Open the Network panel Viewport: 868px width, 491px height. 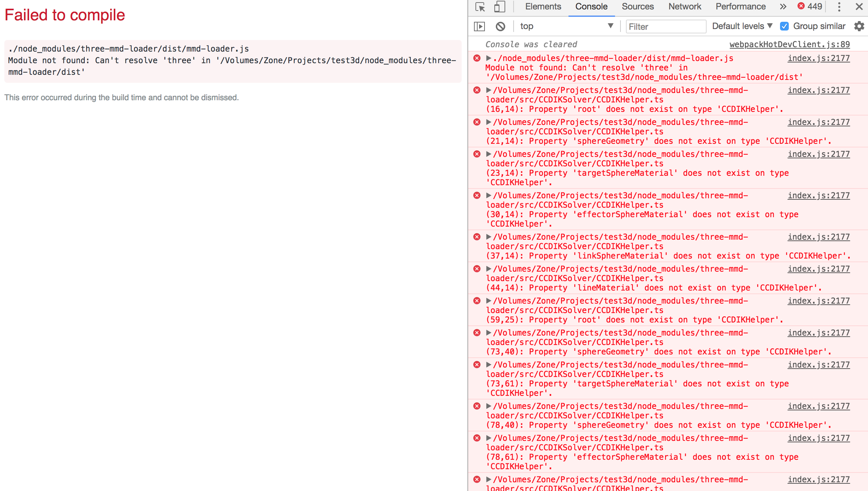(684, 7)
